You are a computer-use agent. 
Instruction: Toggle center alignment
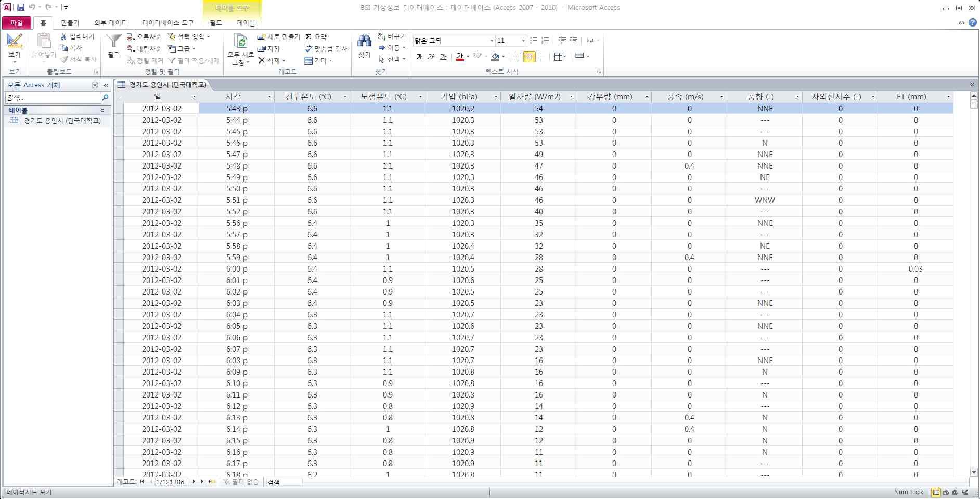530,57
